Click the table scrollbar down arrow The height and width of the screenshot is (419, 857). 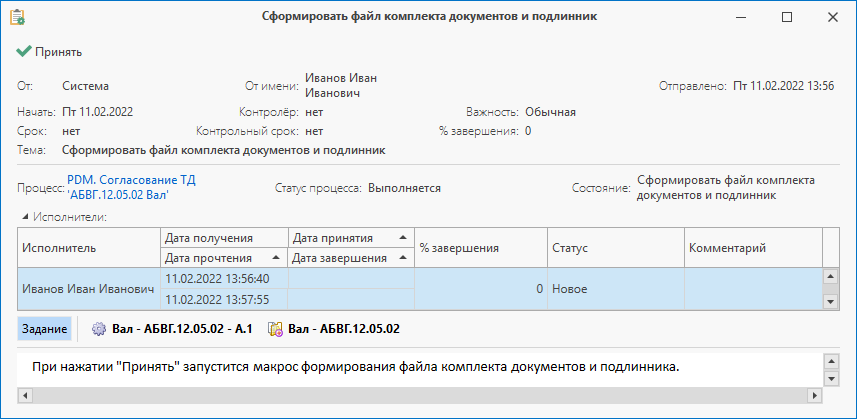click(830, 301)
